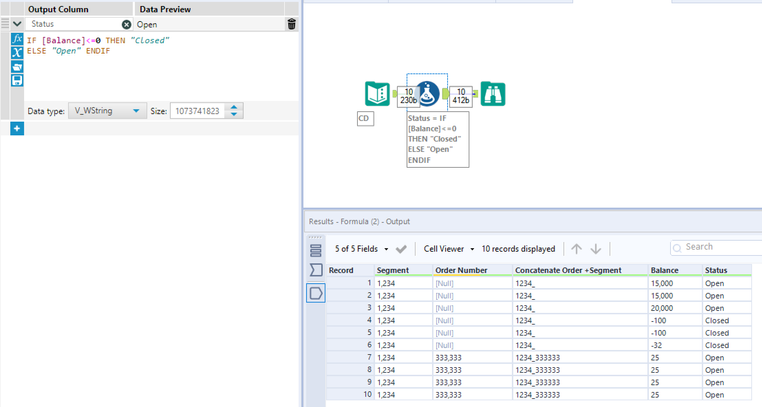The width and height of the screenshot is (762, 407).
Task: Select the Balance cell -32
Action: click(675, 345)
